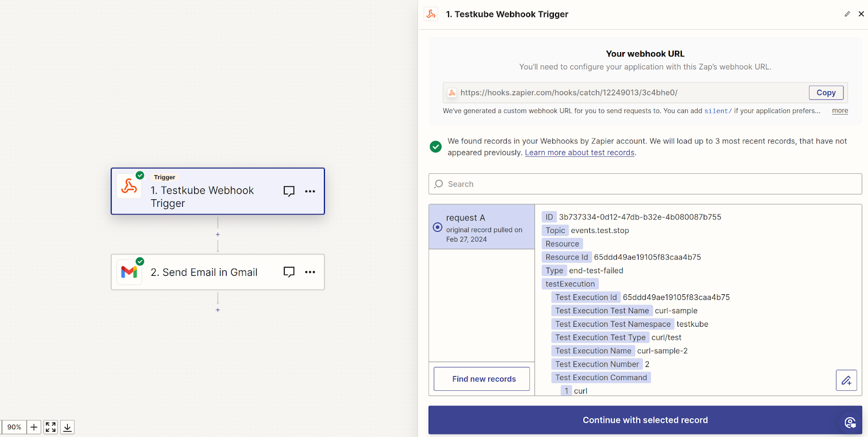Click Continue with selected record
The width and height of the screenshot is (868, 437).
pos(645,420)
